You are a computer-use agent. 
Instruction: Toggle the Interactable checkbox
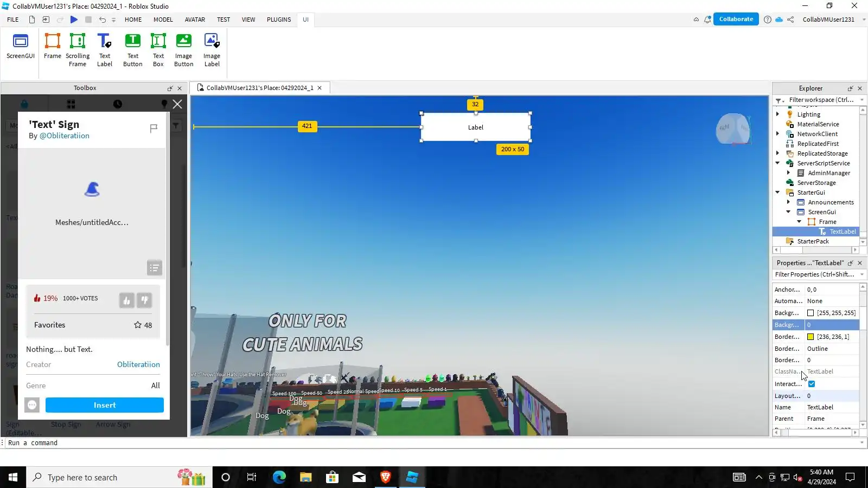pos(812,384)
